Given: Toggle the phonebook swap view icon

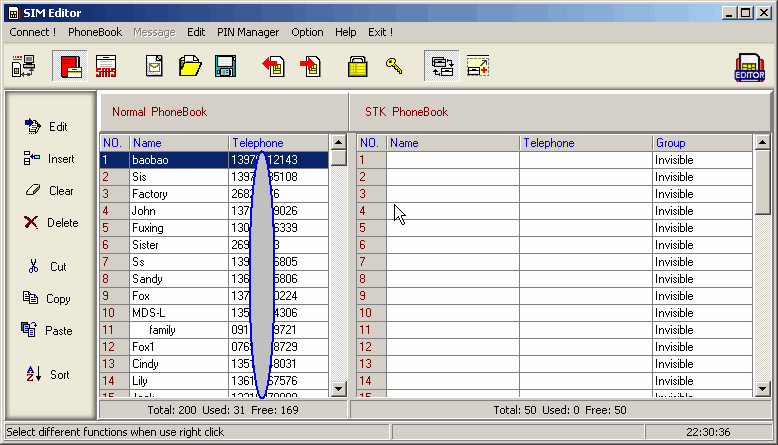Looking at the screenshot, I should (442, 66).
